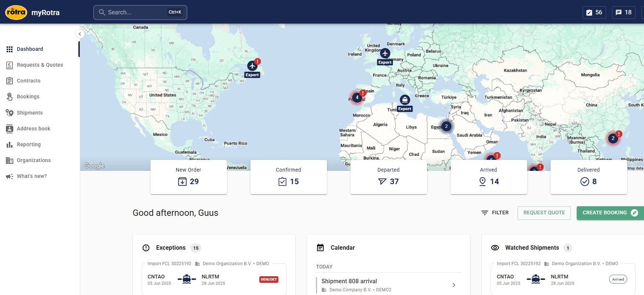The height and width of the screenshot is (295, 644).
Task: Open the Departed 37 card
Action: point(389,177)
